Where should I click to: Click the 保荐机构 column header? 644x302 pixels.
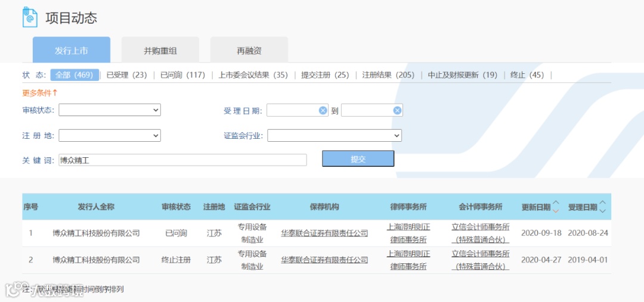(324, 207)
